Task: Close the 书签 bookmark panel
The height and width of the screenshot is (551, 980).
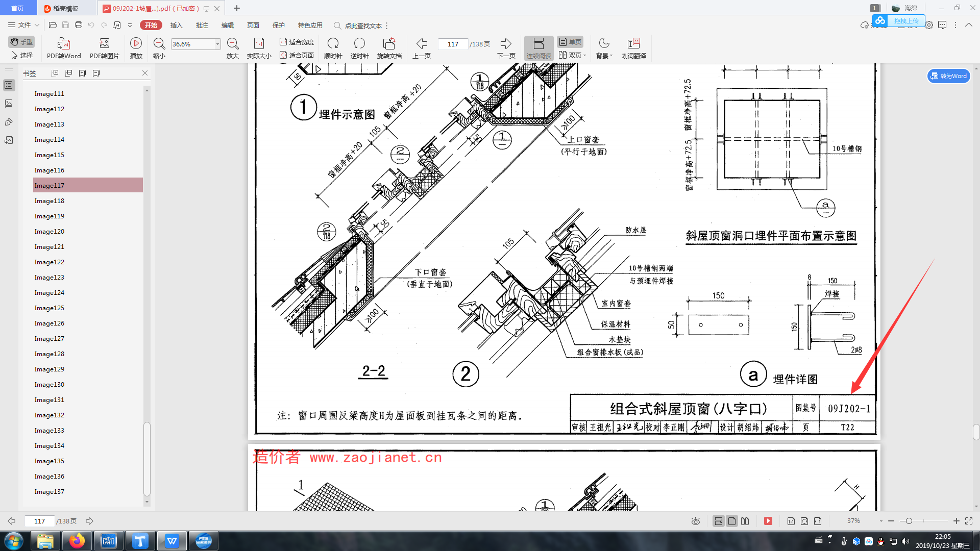Action: pos(144,73)
